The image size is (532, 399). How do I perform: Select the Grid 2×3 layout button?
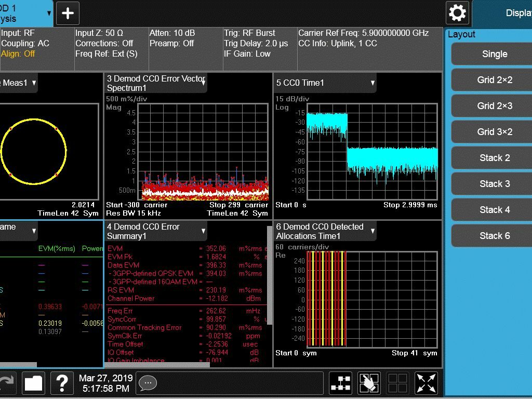(494, 105)
